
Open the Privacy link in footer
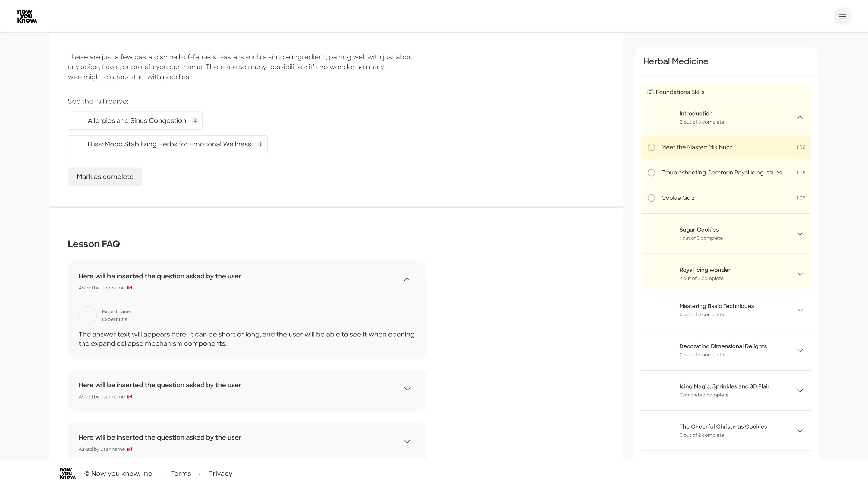220,474
